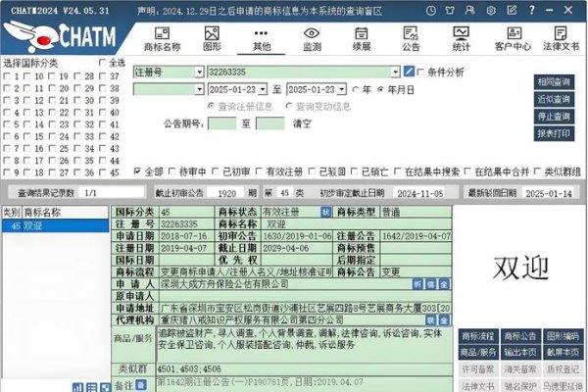Click 清空 to clear issue numbers
The width and height of the screenshot is (588, 392).
click(302, 123)
